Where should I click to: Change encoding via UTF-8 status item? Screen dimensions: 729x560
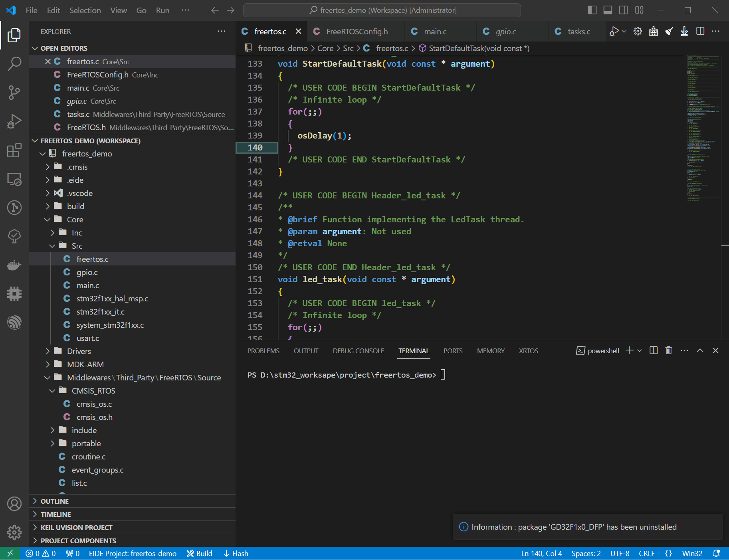coord(620,553)
